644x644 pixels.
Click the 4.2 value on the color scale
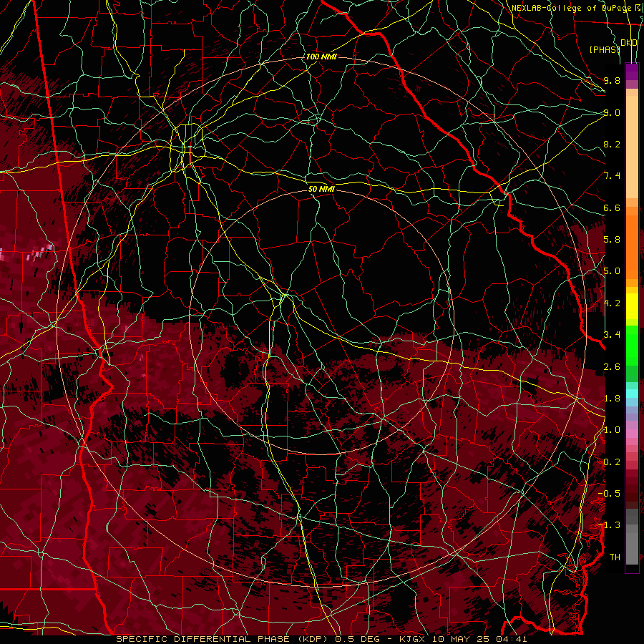pos(612,303)
